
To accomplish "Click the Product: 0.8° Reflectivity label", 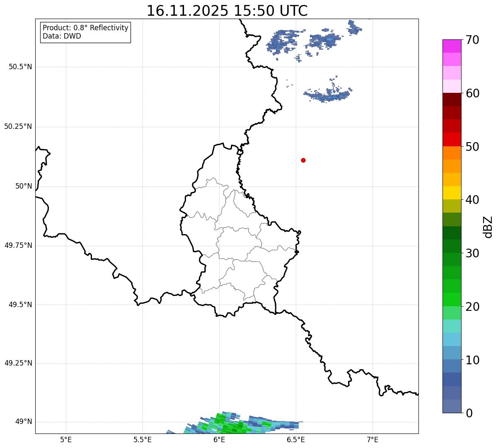I will click(86, 28).
